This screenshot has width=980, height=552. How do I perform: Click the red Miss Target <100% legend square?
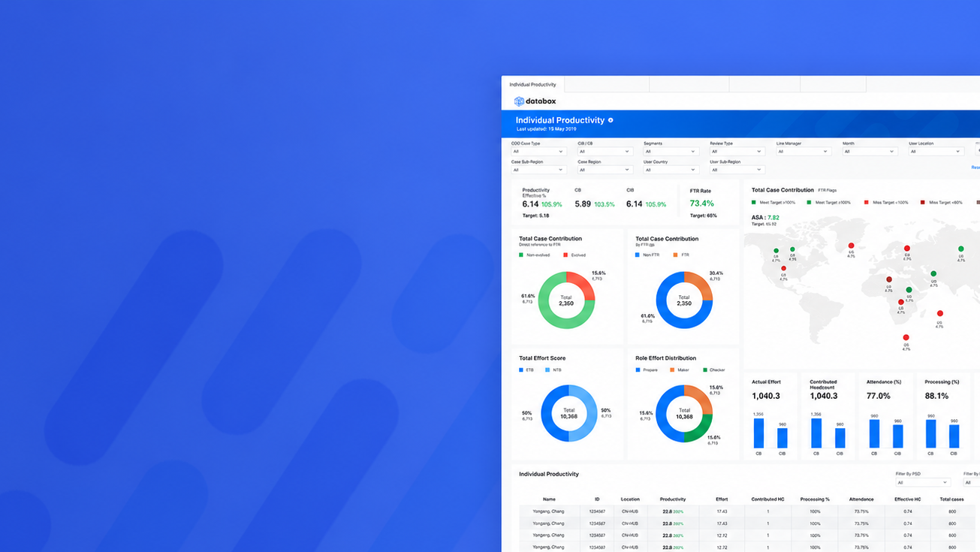866,203
